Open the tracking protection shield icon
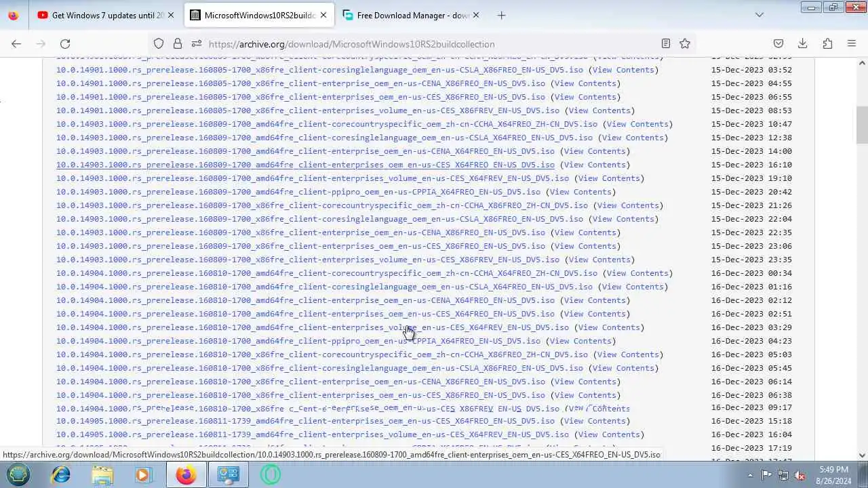The width and height of the screenshot is (868, 488). tap(159, 43)
